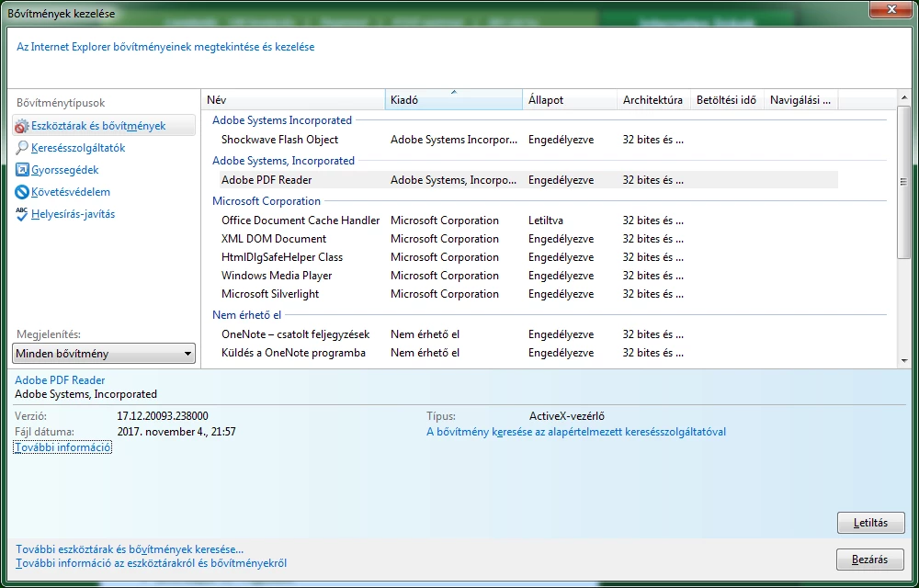
Task: Click the Gyorssegédek arrow icon
Action: [x=22, y=170]
